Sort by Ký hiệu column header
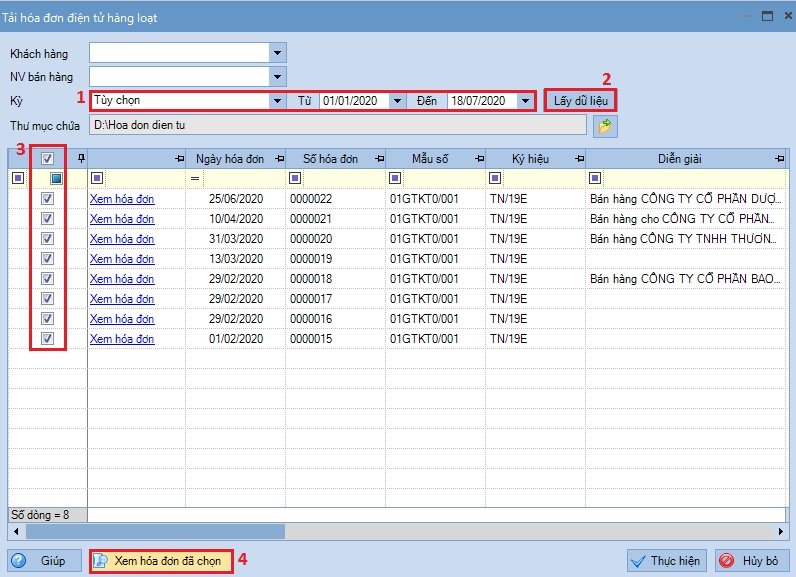 click(x=530, y=159)
